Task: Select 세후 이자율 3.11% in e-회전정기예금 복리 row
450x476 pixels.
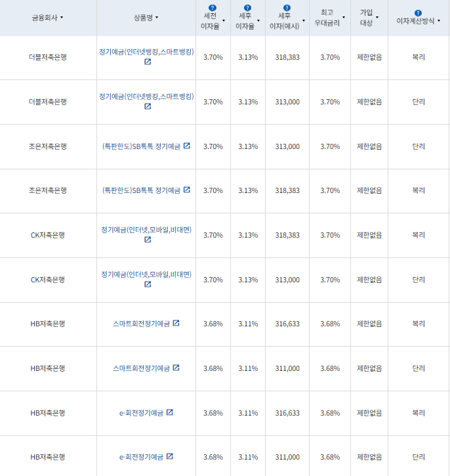Action: [248, 413]
